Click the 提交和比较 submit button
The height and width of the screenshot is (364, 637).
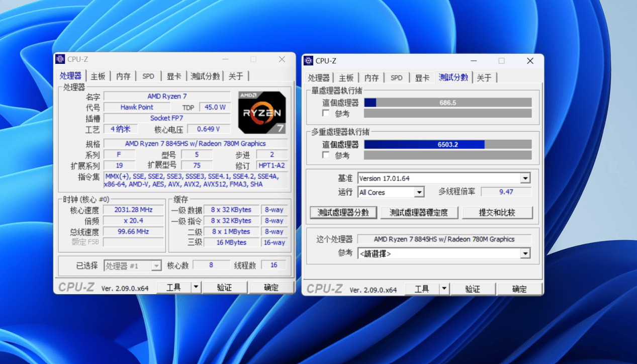(497, 212)
